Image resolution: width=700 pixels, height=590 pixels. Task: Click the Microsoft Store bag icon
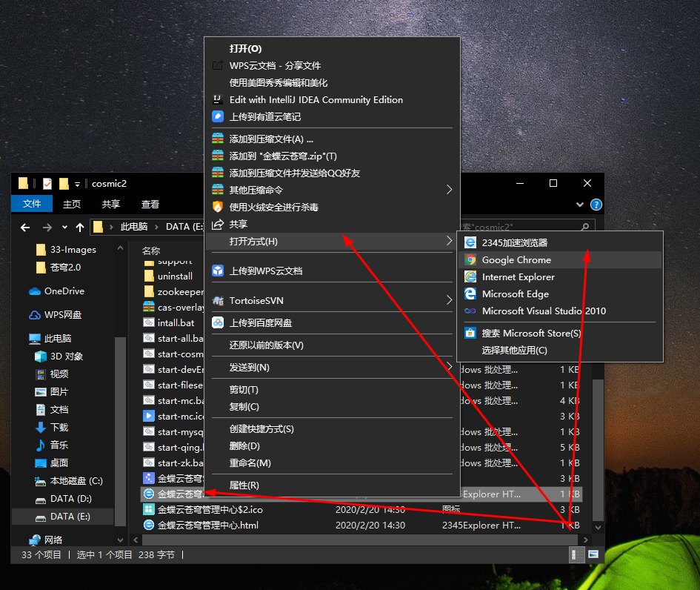(x=470, y=334)
